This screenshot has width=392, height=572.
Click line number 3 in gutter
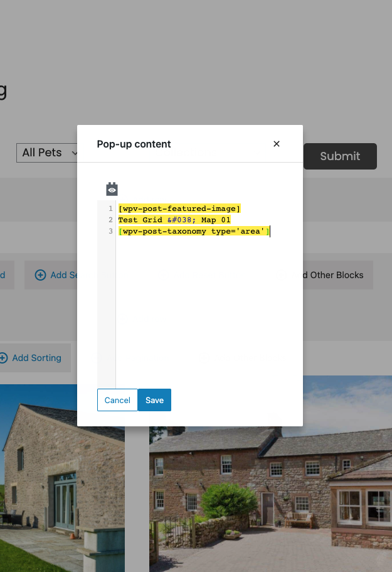(110, 231)
